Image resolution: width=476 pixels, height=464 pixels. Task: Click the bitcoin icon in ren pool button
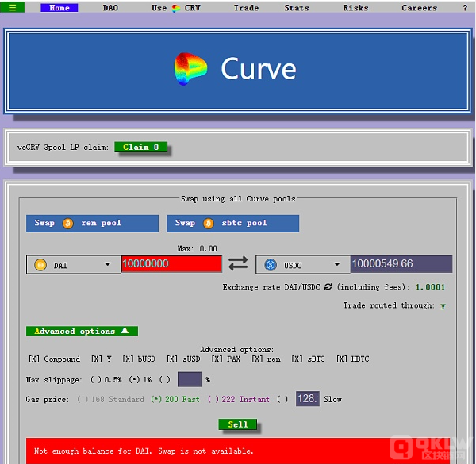pos(67,224)
